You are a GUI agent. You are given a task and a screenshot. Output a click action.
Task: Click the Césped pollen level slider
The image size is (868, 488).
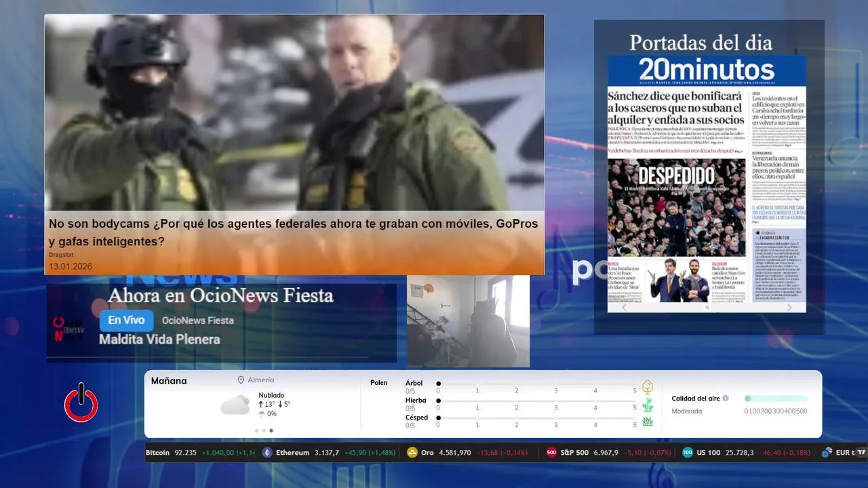point(536,418)
